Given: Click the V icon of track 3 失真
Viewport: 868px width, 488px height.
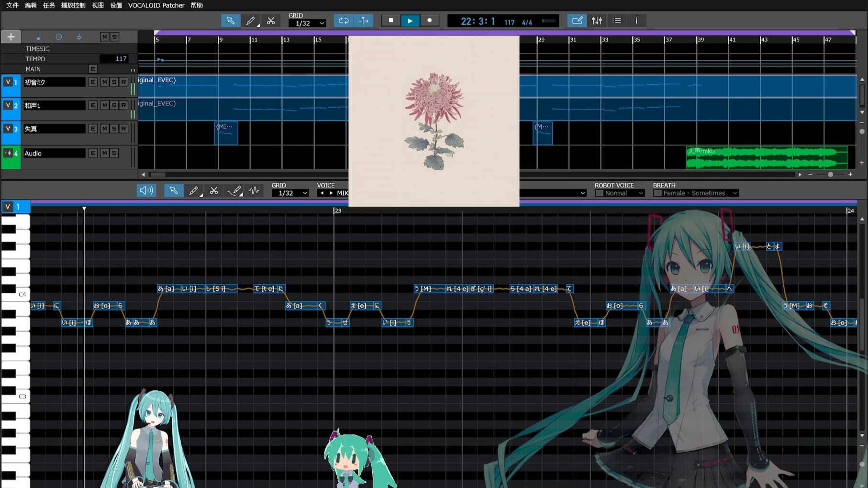Looking at the screenshot, I should coord(8,129).
